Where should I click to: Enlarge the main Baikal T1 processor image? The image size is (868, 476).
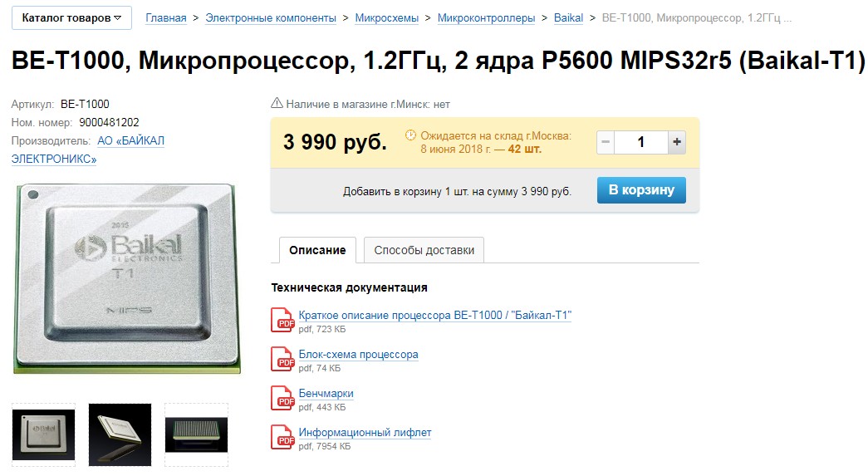(x=127, y=278)
